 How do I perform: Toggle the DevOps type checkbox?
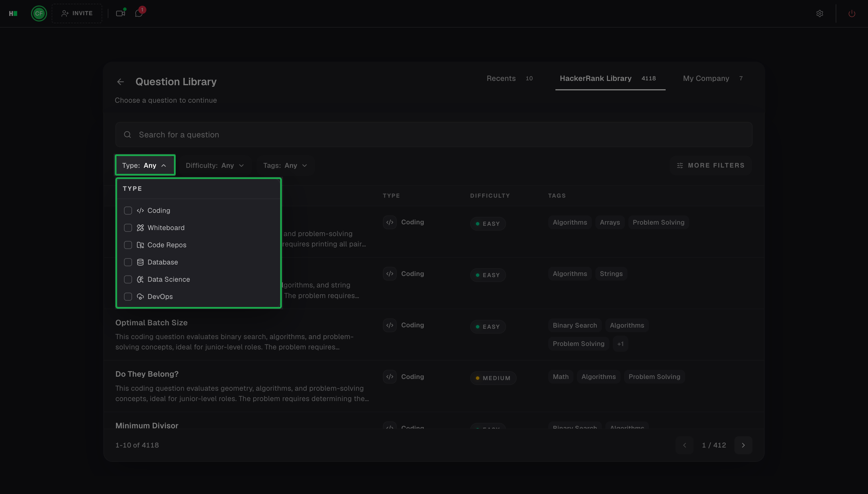[128, 297]
